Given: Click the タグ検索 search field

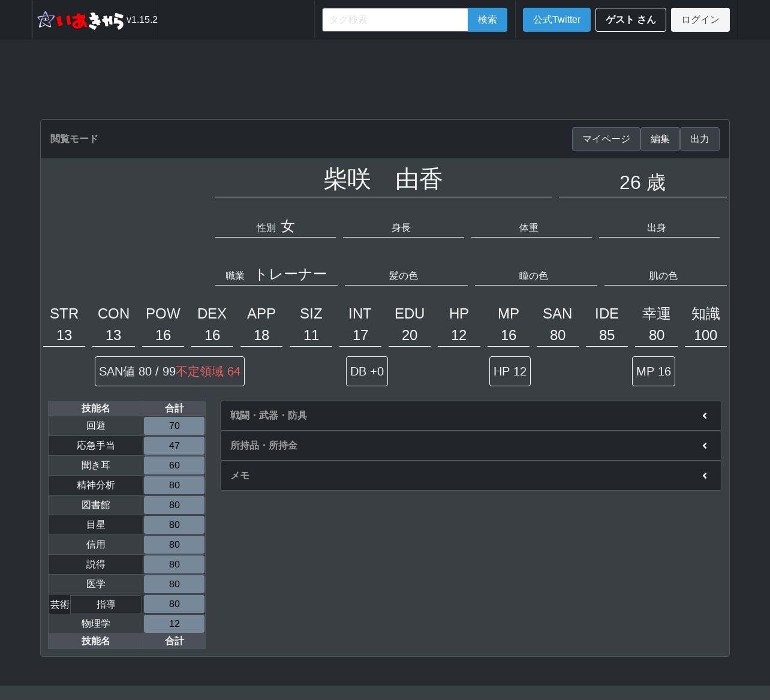Looking at the screenshot, I should point(395,20).
